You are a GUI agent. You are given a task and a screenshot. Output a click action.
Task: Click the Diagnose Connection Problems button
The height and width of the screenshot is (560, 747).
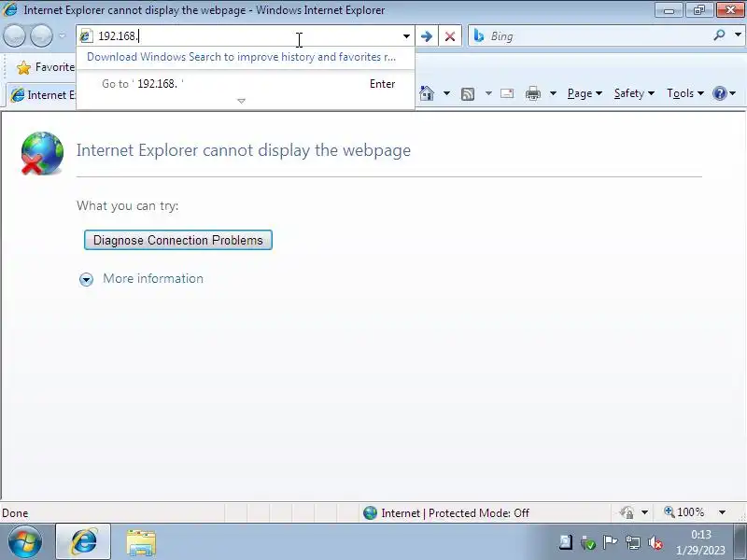pyautogui.click(x=178, y=240)
